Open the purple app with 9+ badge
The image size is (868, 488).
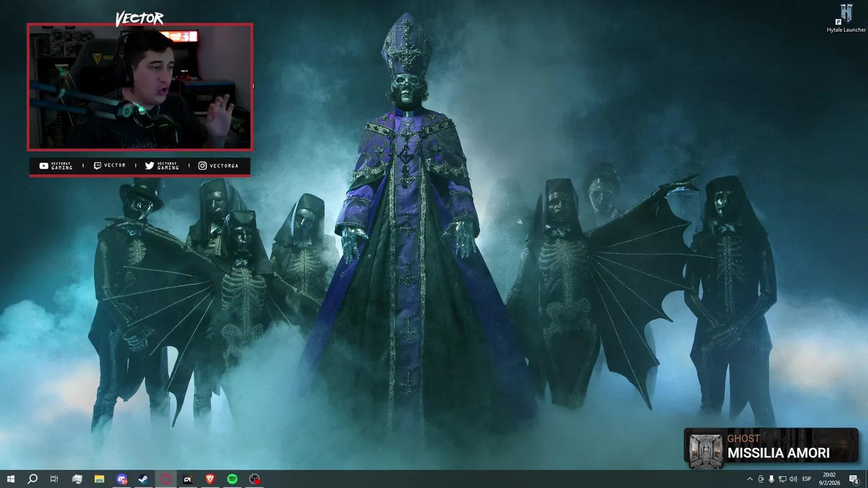click(121, 479)
